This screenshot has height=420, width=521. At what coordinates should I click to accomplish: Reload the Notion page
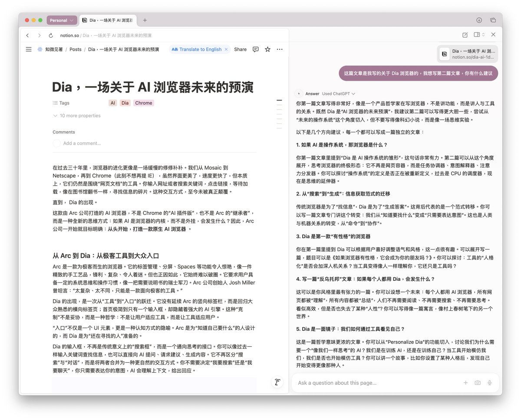tap(51, 36)
